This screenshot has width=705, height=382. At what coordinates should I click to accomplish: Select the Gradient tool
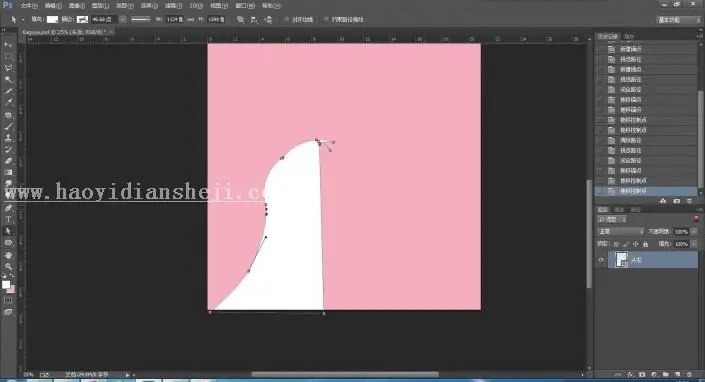click(x=8, y=172)
